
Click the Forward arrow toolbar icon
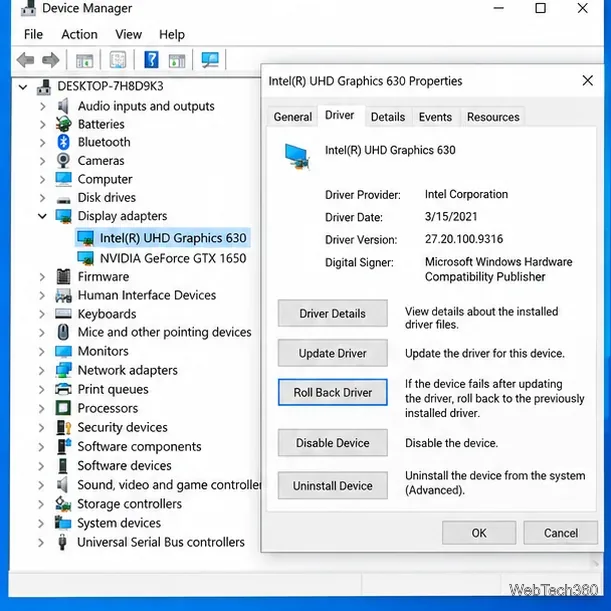pos(51,60)
